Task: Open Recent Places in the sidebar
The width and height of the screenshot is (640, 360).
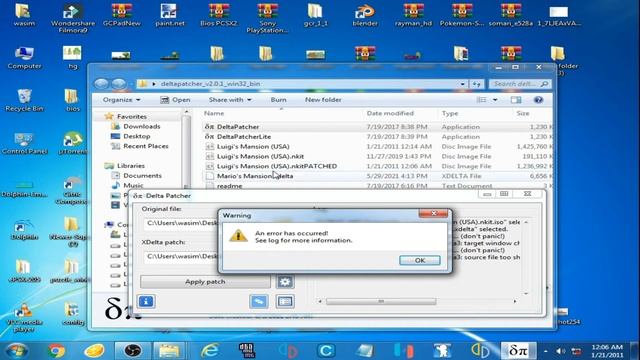Action: [x=146, y=146]
